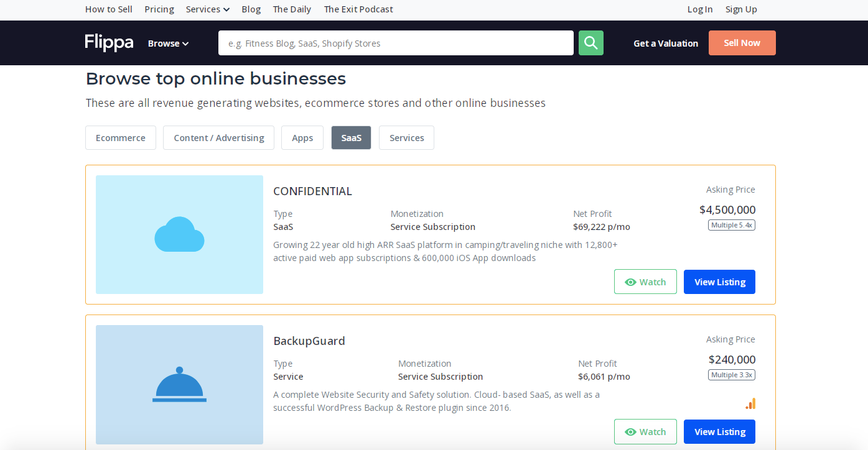Viewport: 868px width, 450px height.
Task: Click the Sell Now button
Action: pyautogui.click(x=742, y=43)
